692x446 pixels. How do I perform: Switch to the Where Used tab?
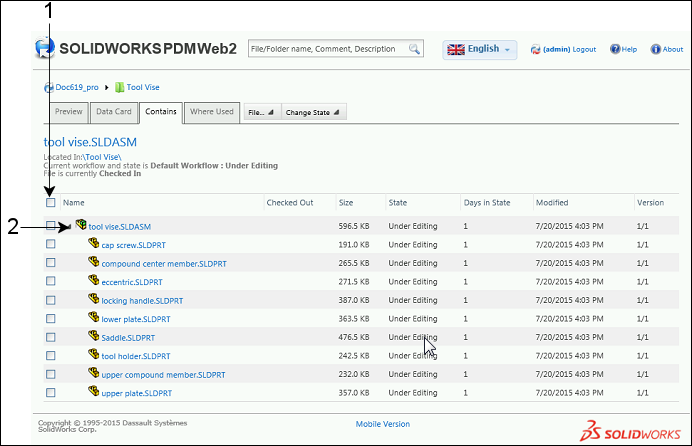[212, 112]
